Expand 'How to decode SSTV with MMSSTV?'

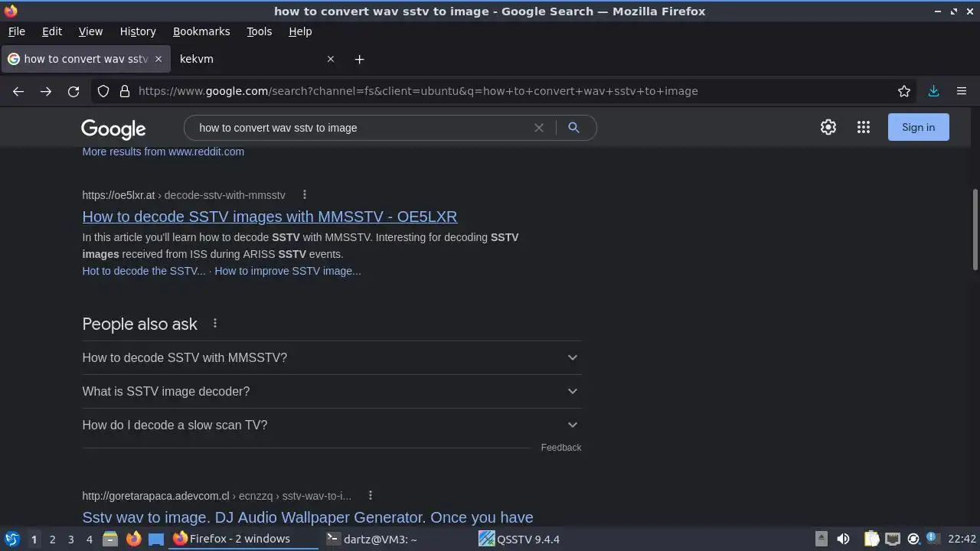332,357
